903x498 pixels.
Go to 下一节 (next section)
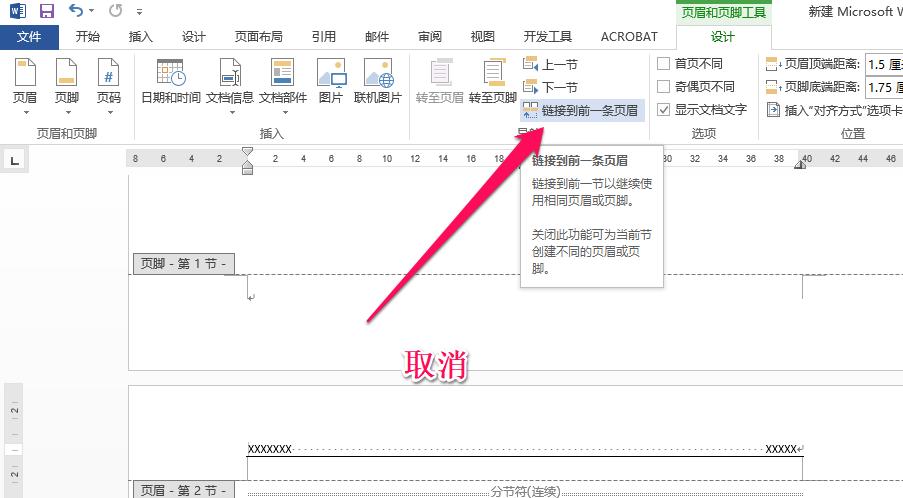[x=550, y=87]
